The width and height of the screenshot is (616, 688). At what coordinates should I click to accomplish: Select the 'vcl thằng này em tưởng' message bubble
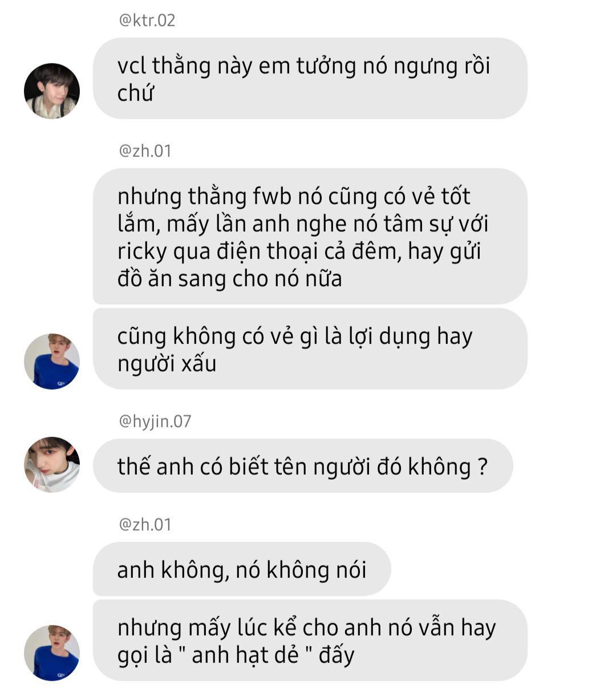tap(310, 79)
